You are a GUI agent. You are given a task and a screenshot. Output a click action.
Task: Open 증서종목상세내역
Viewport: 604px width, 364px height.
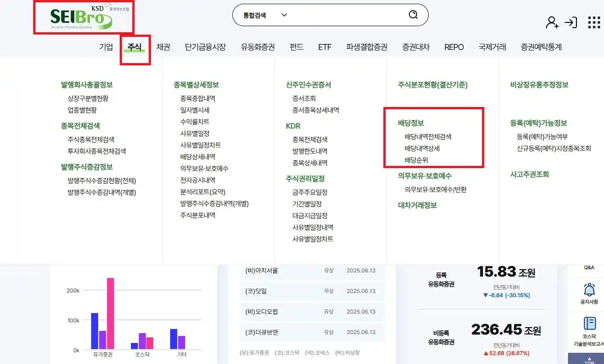point(316,110)
